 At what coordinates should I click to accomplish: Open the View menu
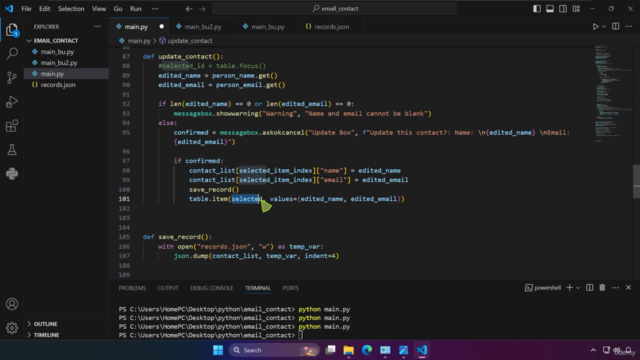point(99,9)
